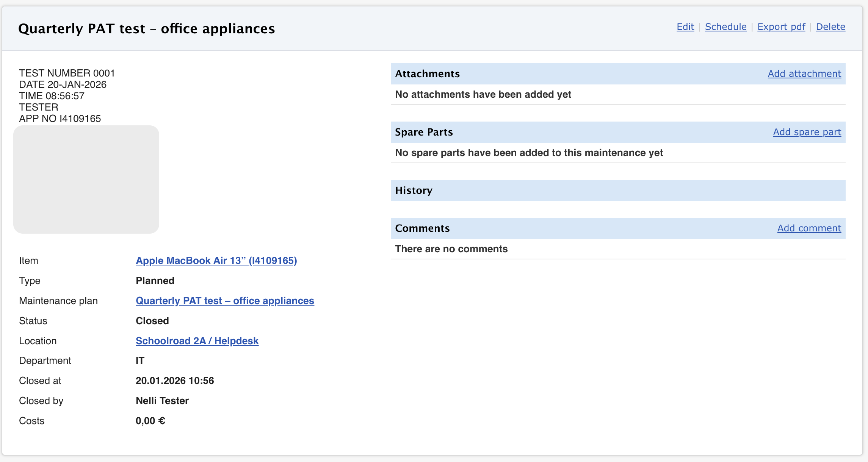Open the Apple MacBook Air 13” item link
Image resolution: width=868 pixels, height=462 pixels.
tap(216, 261)
